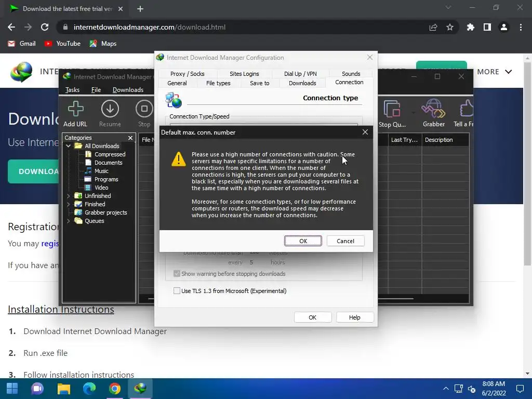Image resolution: width=532 pixels, height=399 pixels.
Task: Switch to the Dial Up / VPN tab
Action: tap(300, 74)
